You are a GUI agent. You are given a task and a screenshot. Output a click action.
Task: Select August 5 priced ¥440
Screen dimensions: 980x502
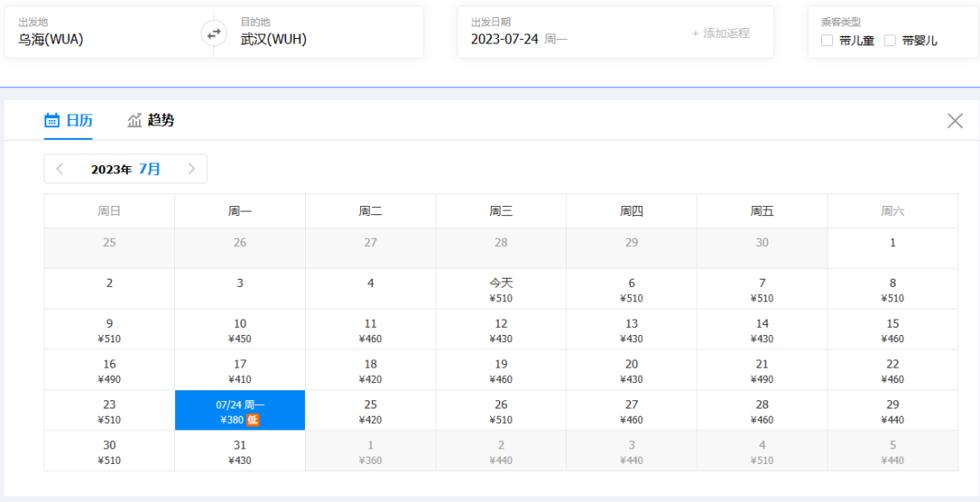pos(893,451)
